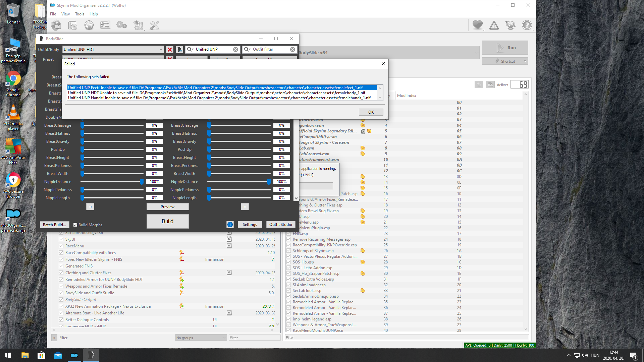Open the Mail app from the taskbar
The width and height of the screenshot is (644, 362).
click(x=58, y=355)
